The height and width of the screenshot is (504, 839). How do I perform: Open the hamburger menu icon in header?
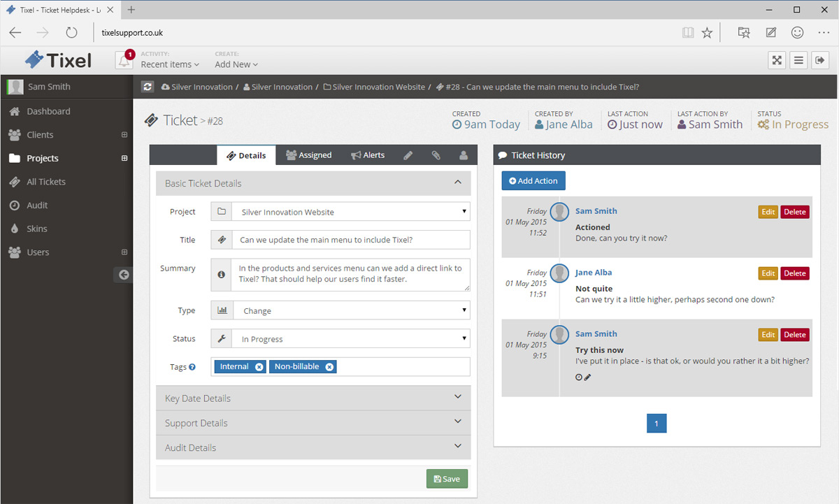(x=798, y=60)
